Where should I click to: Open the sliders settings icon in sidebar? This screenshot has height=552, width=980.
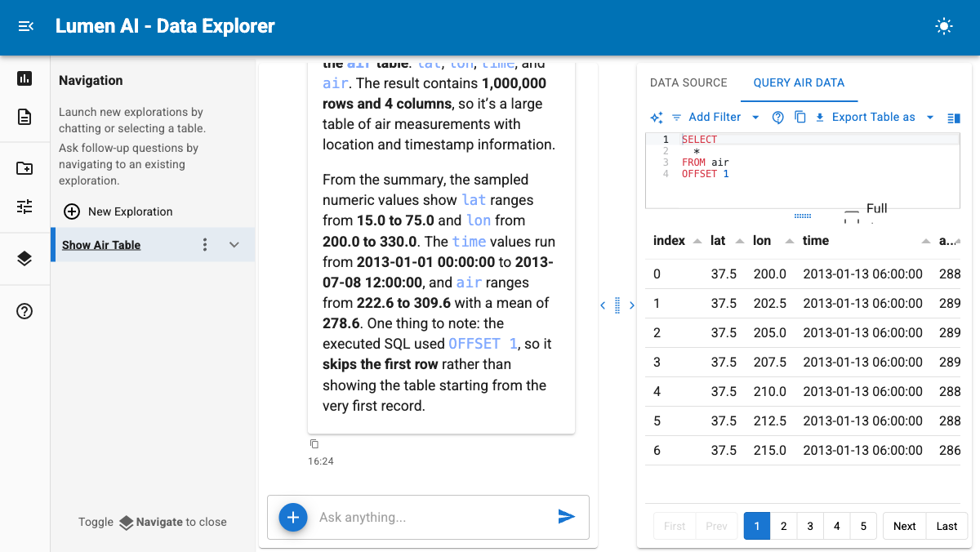click(x=24, y=207)
